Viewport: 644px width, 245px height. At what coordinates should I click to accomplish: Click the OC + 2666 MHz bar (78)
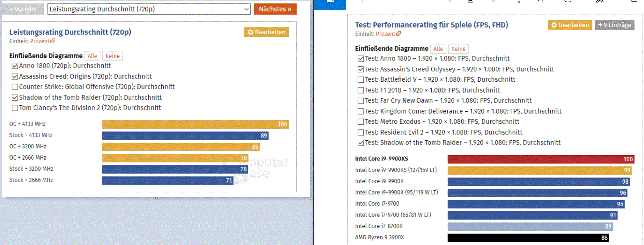pos(175,158)
